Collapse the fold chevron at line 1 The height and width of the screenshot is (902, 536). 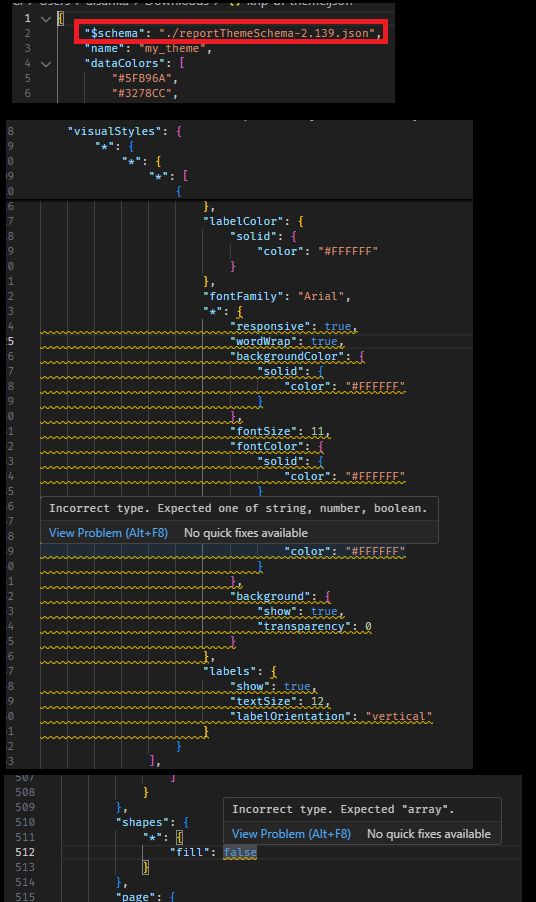coord(46,18)
